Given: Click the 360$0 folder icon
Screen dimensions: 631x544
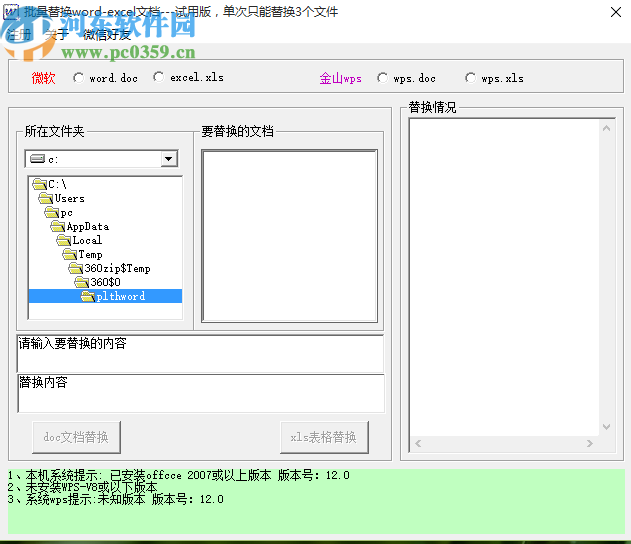Looking at the screenshot, I should (x=82, y=282).
